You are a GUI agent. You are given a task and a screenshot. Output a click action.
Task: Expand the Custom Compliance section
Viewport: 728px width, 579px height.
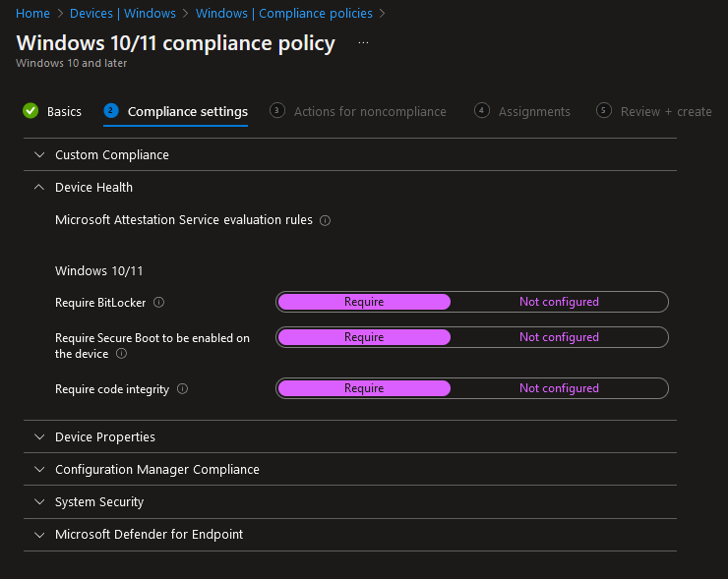tap(350, 155)
